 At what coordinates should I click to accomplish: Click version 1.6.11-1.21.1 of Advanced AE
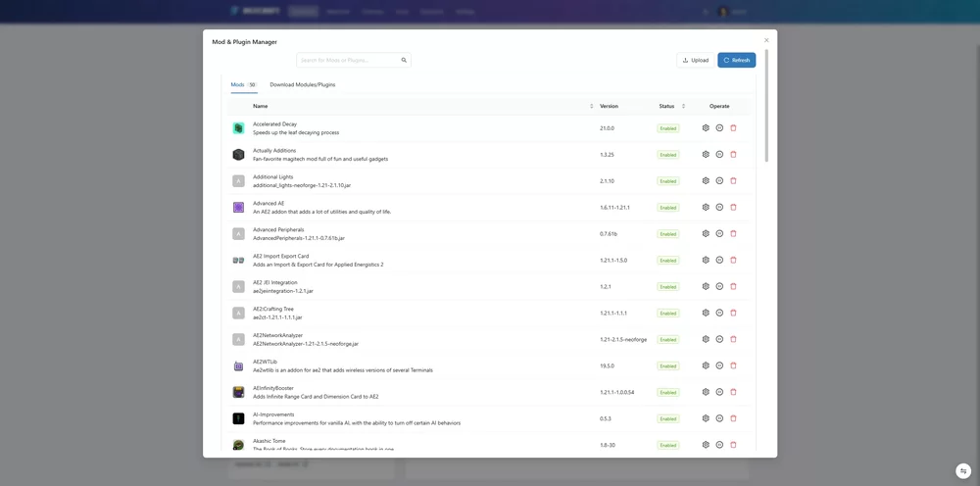(614, 208)
